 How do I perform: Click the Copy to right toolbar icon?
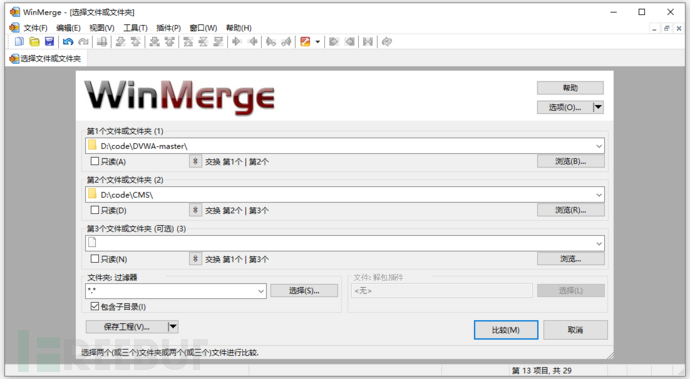click(x=237, y=42)
